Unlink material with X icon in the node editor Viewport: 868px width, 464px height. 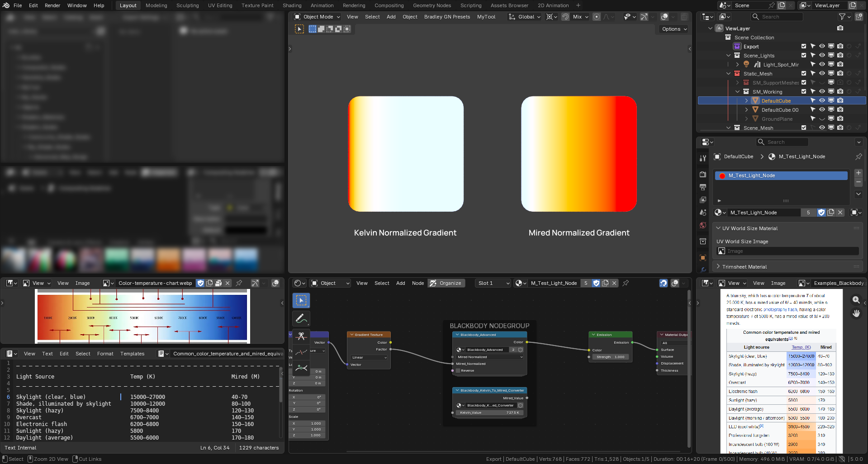click(x=614, y=283)
